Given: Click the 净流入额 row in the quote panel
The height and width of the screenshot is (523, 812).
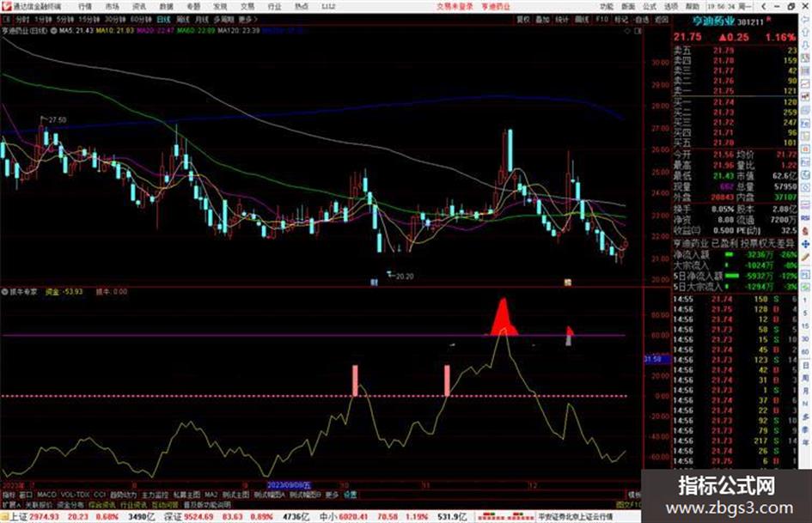Looking at the screenshot, I should (735, 255).
